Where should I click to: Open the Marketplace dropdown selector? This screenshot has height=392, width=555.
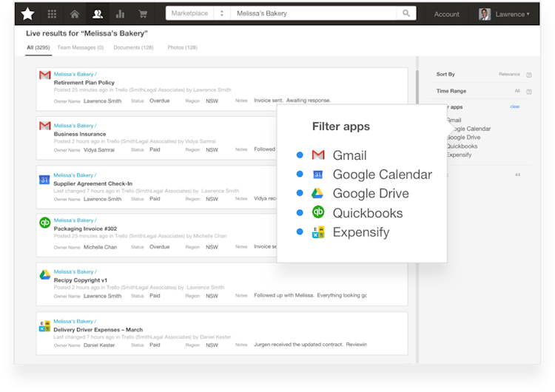pos(198,13)
